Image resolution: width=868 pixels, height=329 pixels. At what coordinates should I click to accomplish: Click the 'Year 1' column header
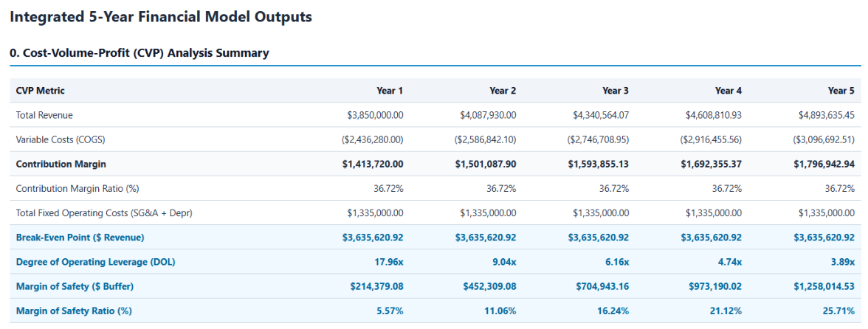(x=390, y=91)
